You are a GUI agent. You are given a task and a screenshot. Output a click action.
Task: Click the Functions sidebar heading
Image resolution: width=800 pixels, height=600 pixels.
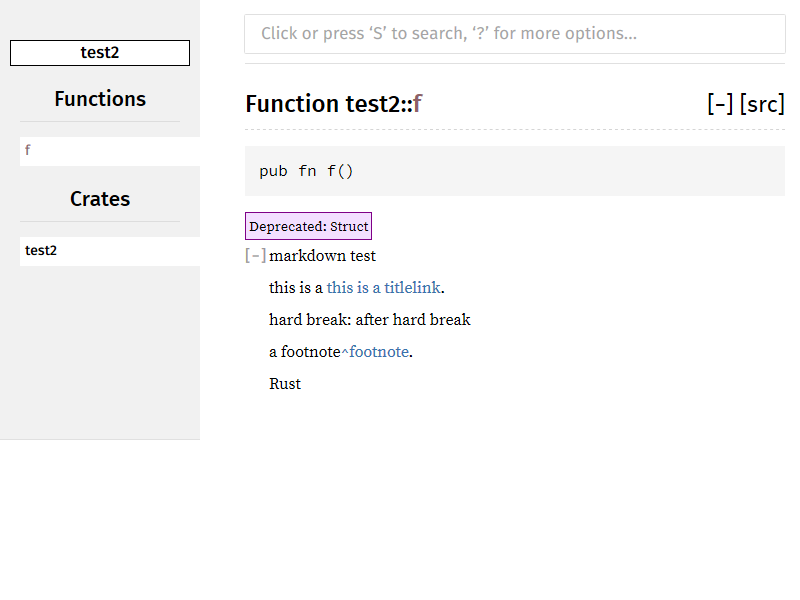click(100, 99)
